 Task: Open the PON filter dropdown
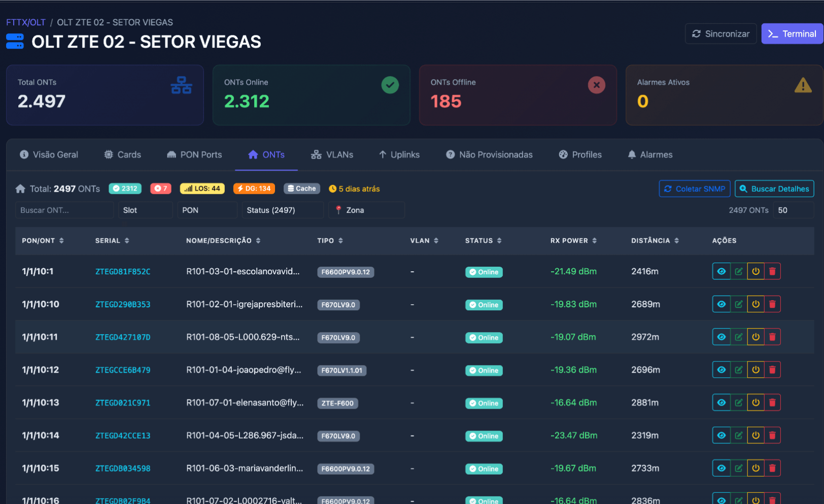[x=207, y=210]
